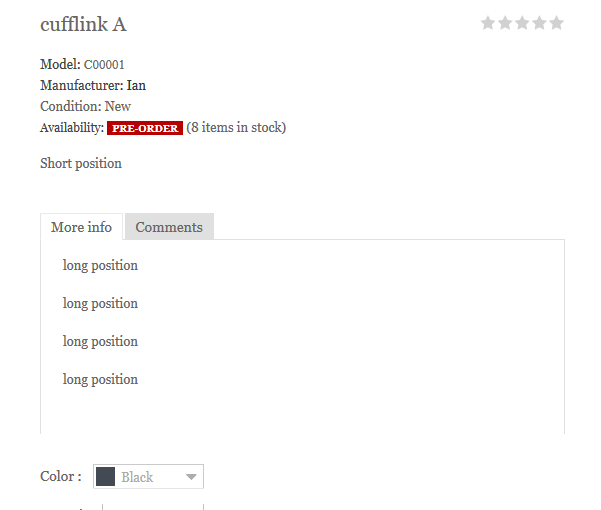
Task: Click the Condition: New text
Action: (85, 106)
